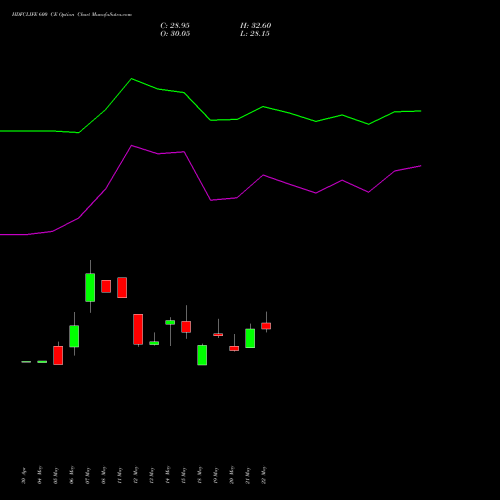
Task: Select the red candle for 08 May
Action: point(106,286)
